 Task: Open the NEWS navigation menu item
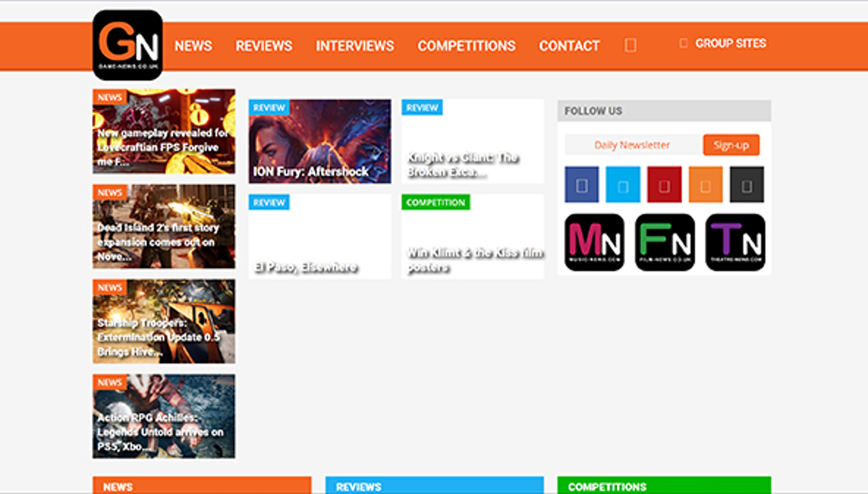[193, 46]
